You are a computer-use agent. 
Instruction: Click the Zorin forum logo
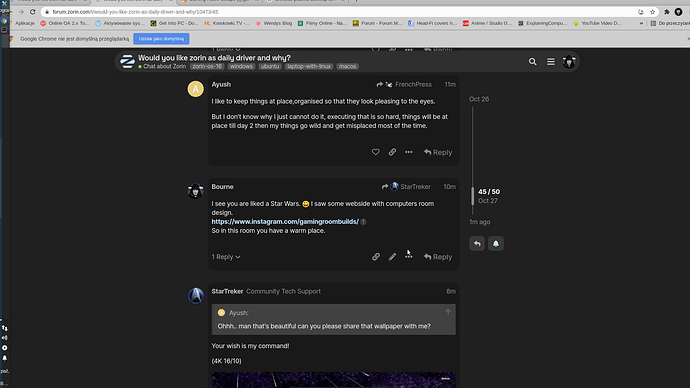pos(127,62)
